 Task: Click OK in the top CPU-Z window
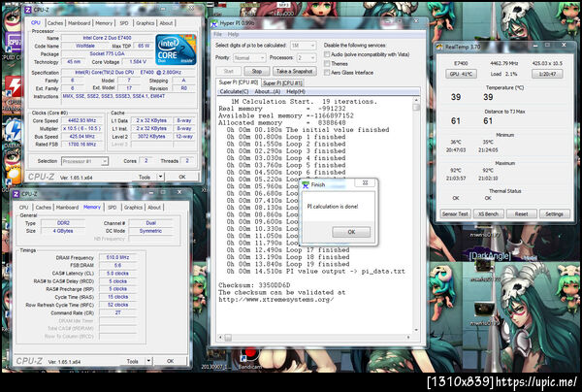[182, 177]
